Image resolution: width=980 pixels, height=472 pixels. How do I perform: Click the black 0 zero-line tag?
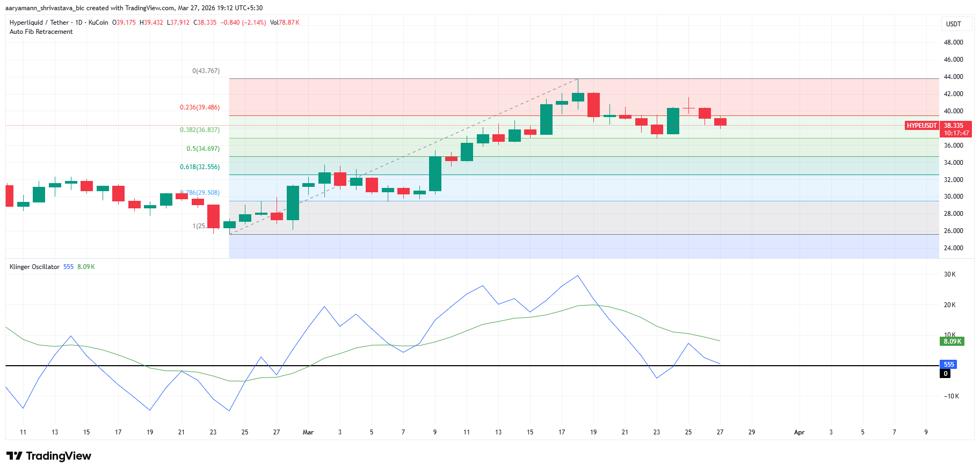click(x=945, y=374)
